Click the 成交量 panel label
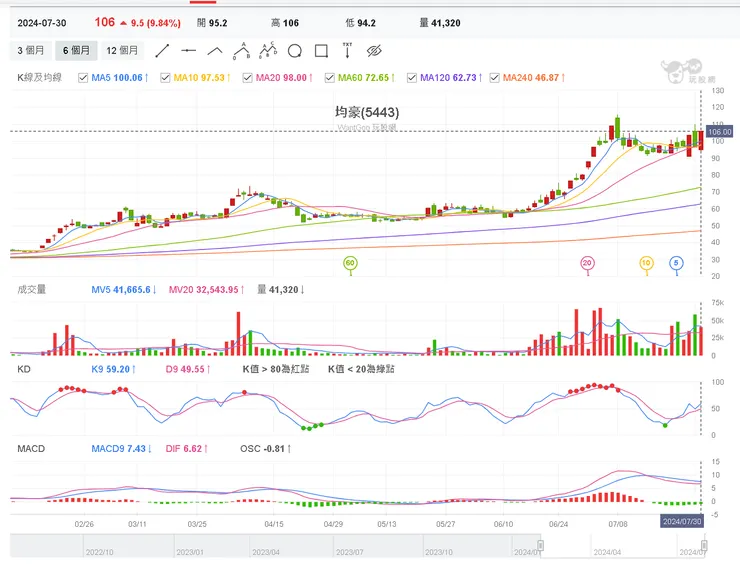 [x=32, y=290]
